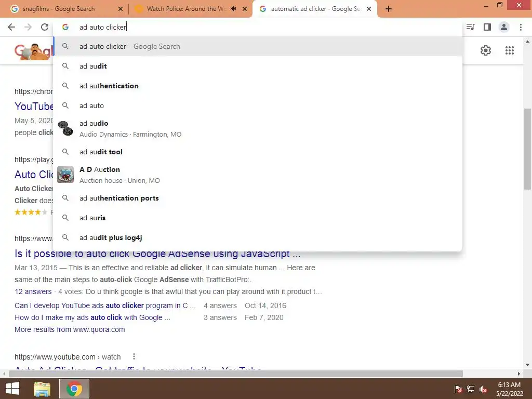This screenshot has height=399, width=532.
Task: Click the A D Auction thumbnail image
Action: pyautogui.click(x=65, y=175)
